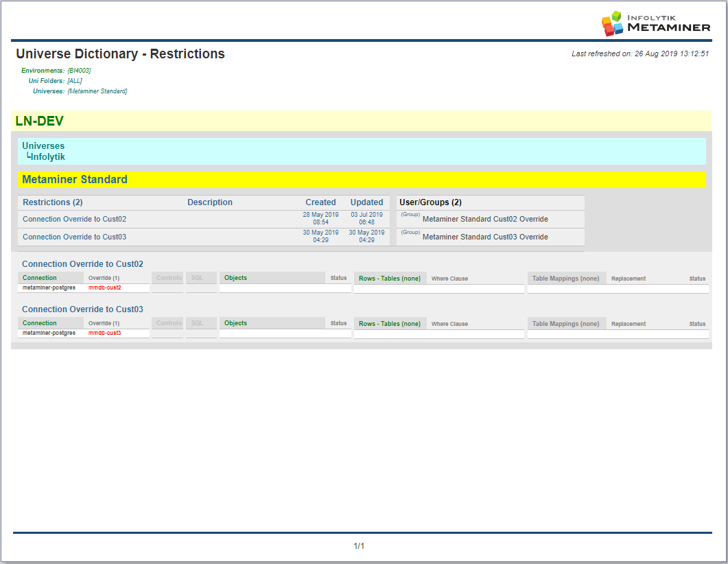Screen dimensions: 728x564
Task: Open Connection Override to Cust02 in restrictions table
Action: [x=74, y=219]
